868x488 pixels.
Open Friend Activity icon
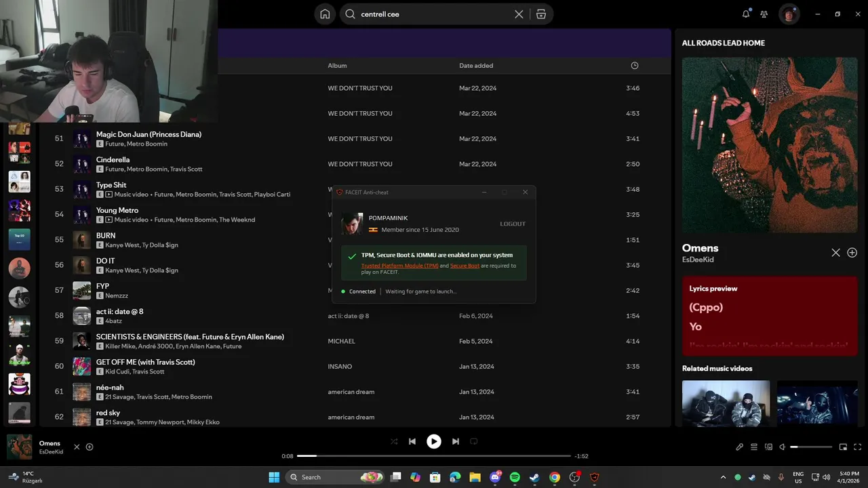[764, 14]
